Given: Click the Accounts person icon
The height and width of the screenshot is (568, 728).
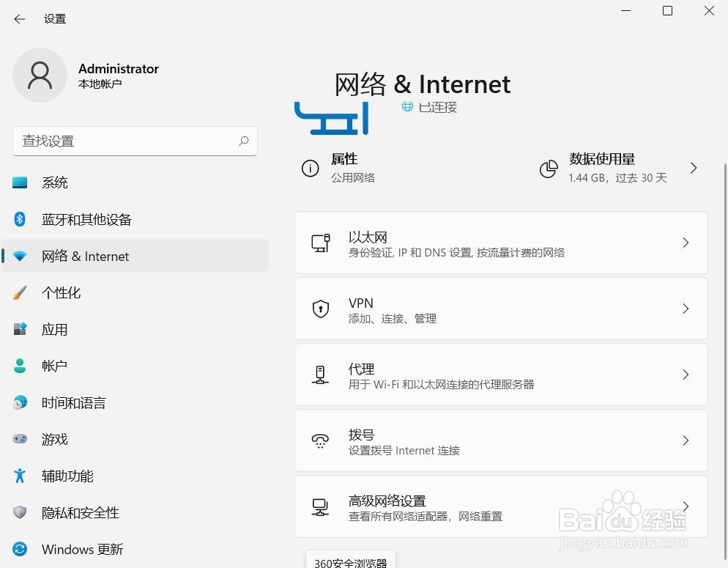Looking at the screenshot, I should tap(20, 366).
